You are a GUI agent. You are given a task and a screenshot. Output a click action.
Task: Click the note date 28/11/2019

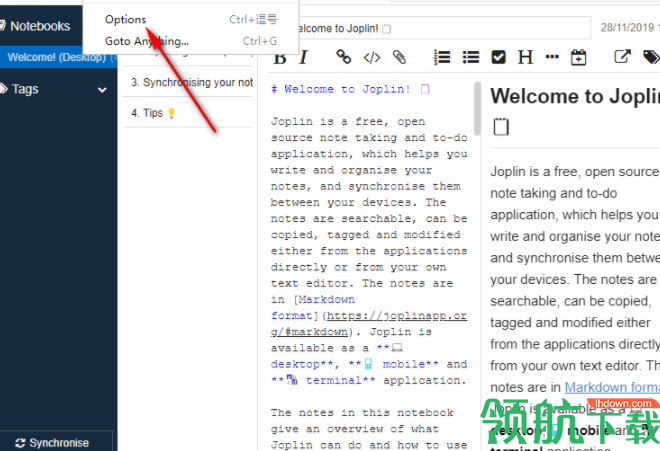pyautogui.click(x=627, y=28)
